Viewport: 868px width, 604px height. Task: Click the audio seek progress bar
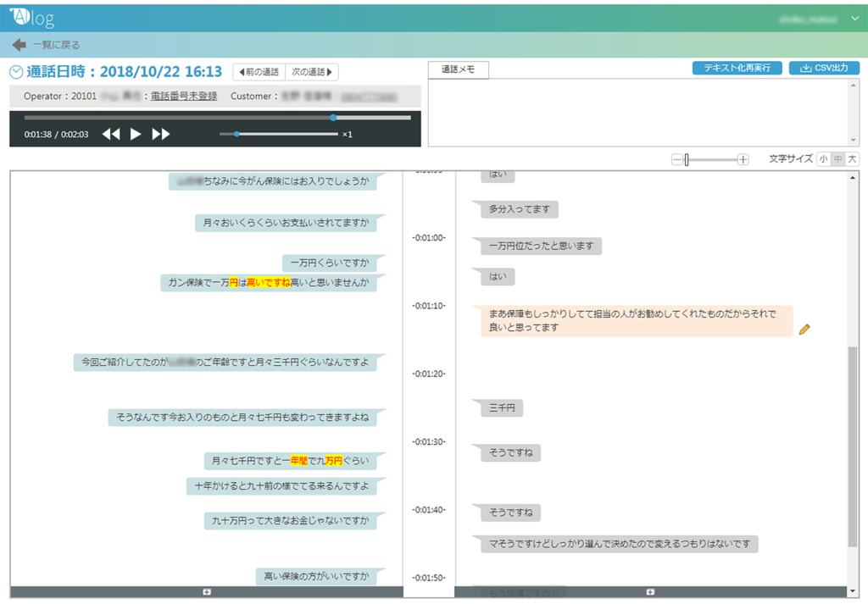[217, 117]
